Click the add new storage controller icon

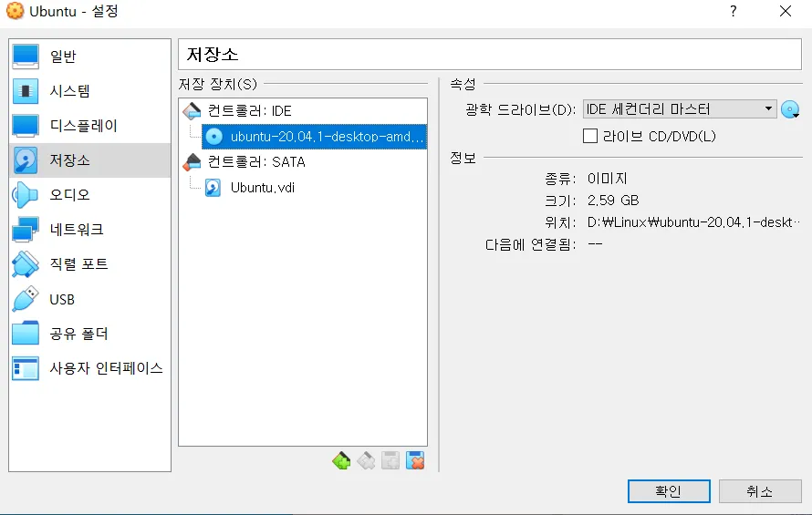click(x=341, y=460)
